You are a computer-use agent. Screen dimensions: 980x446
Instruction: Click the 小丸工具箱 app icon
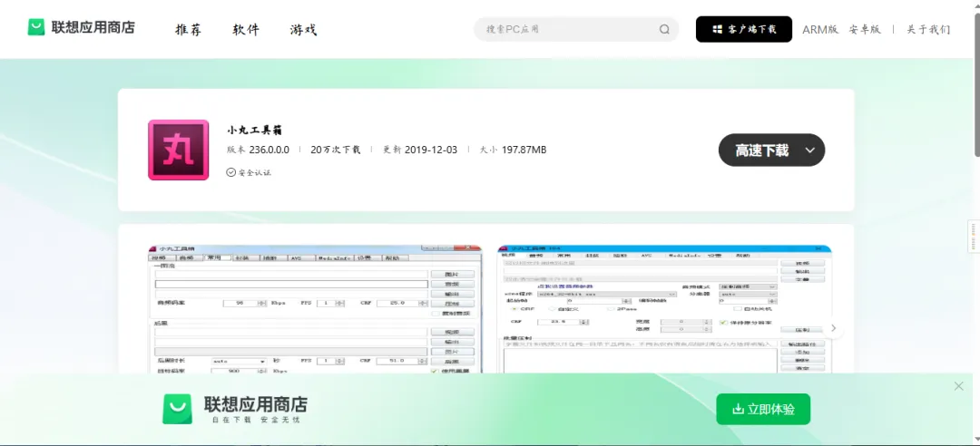coord(178,150)
